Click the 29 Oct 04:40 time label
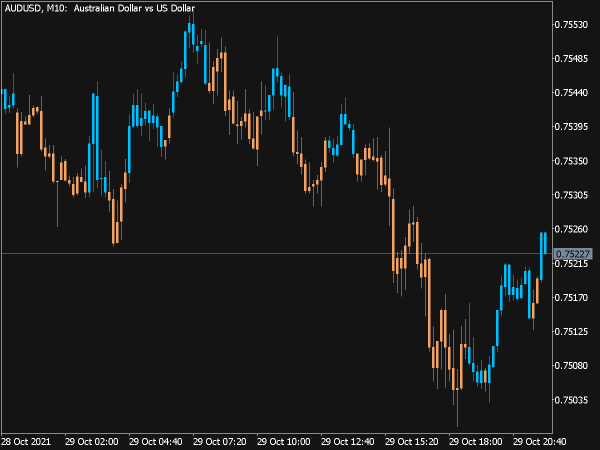This screenshot has width=600, height=450. coord(156,442)
